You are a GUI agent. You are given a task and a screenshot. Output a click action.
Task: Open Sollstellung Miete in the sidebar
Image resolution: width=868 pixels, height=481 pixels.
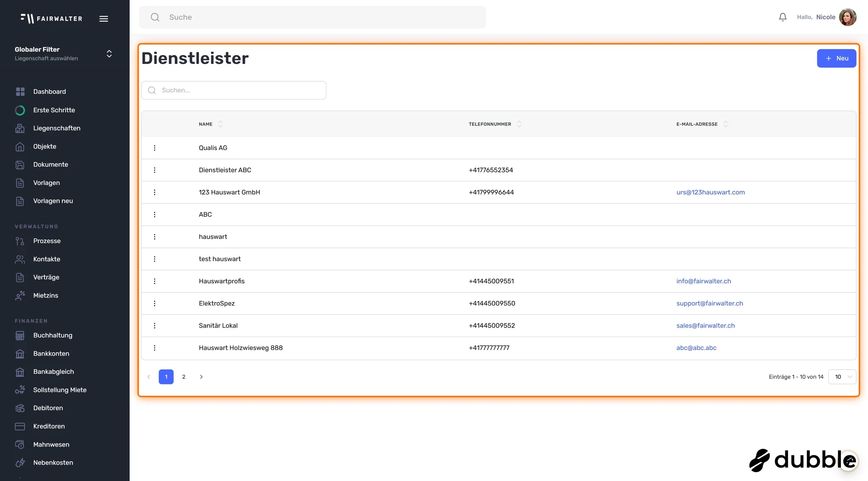pos(60,390)
